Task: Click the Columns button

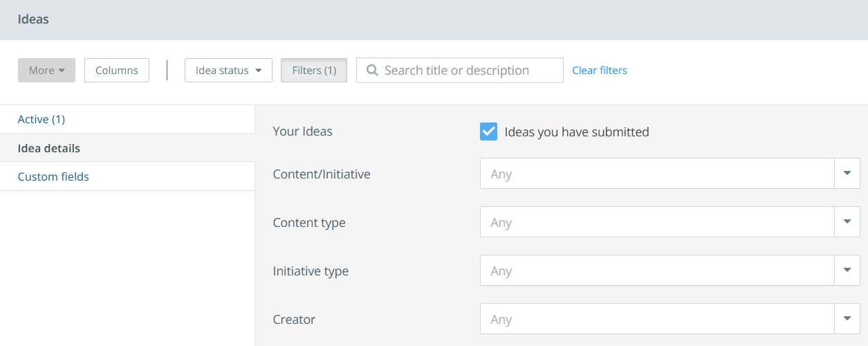Action: [x=117, y=71]
